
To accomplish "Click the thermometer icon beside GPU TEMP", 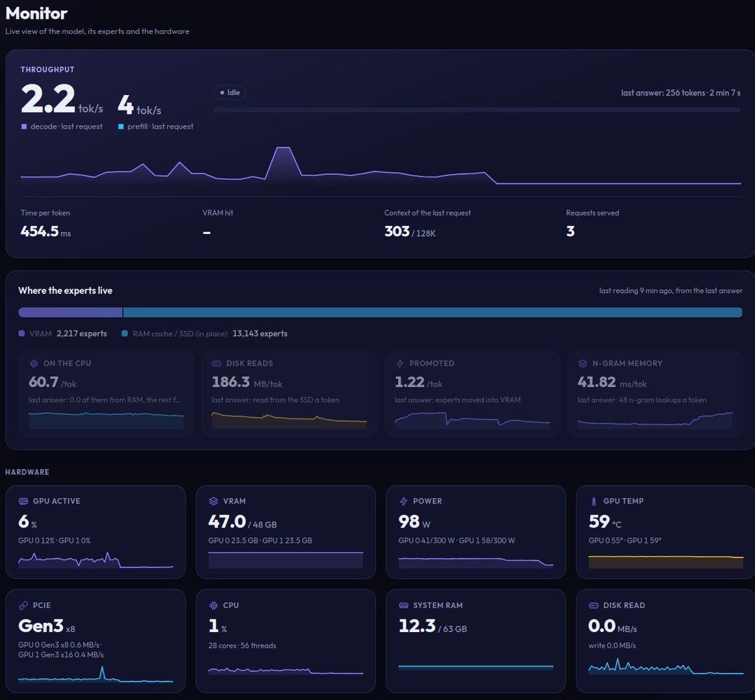I will pyautogui.click(x=593, y=501).
